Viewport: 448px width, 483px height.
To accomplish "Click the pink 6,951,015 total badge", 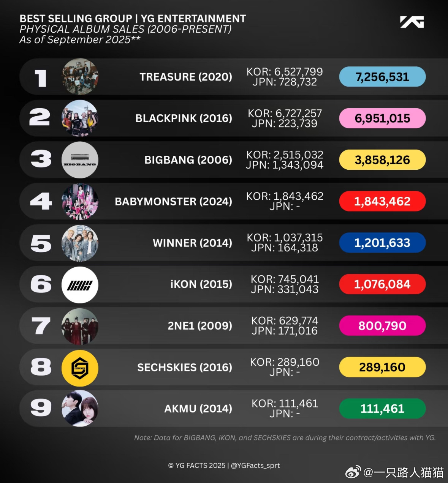I will click(x=382, y=118).
